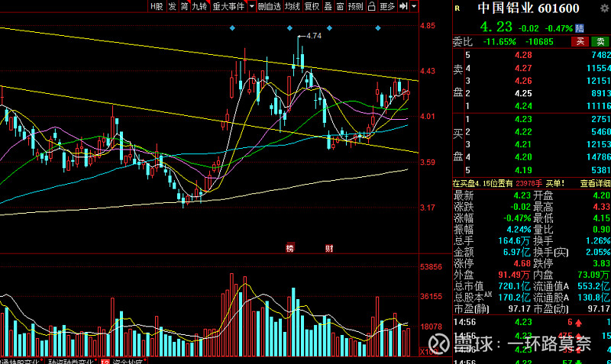Screen dimensions: 611x364
Task: Click the 简 toolbar button
Action: pos(184,6)
